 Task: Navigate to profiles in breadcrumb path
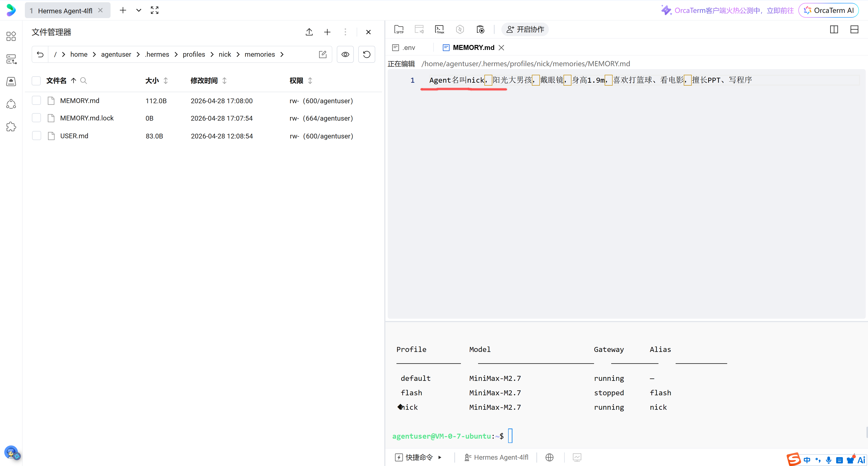(x=194, y=54)
